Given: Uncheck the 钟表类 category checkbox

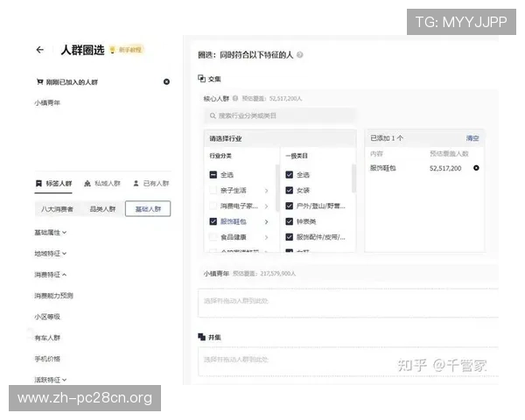Looking at the screenshot, I should pyautogui.click(x=290, y=221).
